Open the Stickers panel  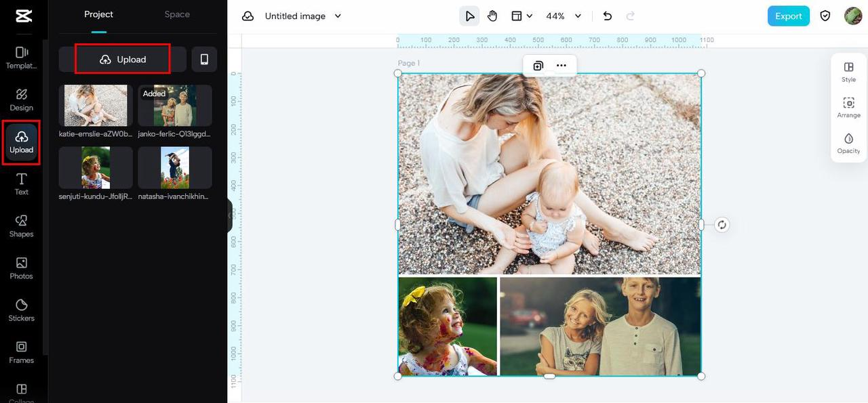(21, 310)
